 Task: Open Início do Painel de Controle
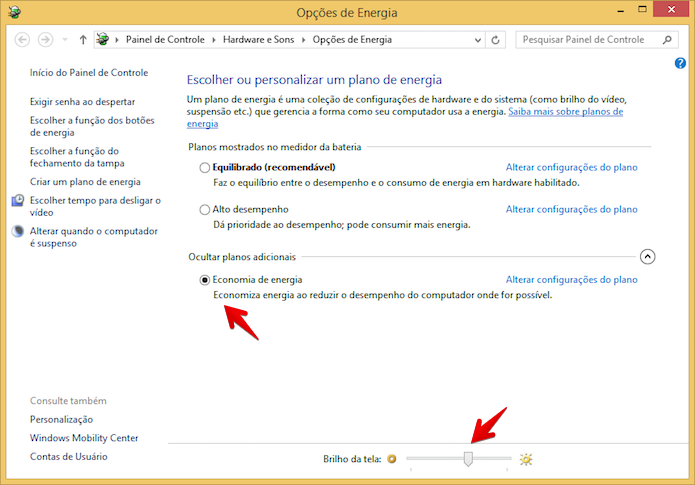tap(89, 73)
